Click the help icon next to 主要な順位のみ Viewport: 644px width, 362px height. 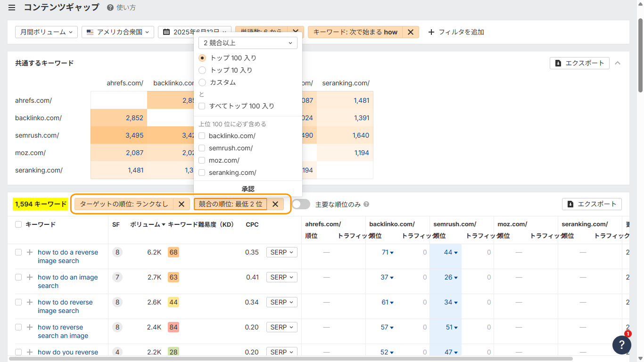(366, 204)
